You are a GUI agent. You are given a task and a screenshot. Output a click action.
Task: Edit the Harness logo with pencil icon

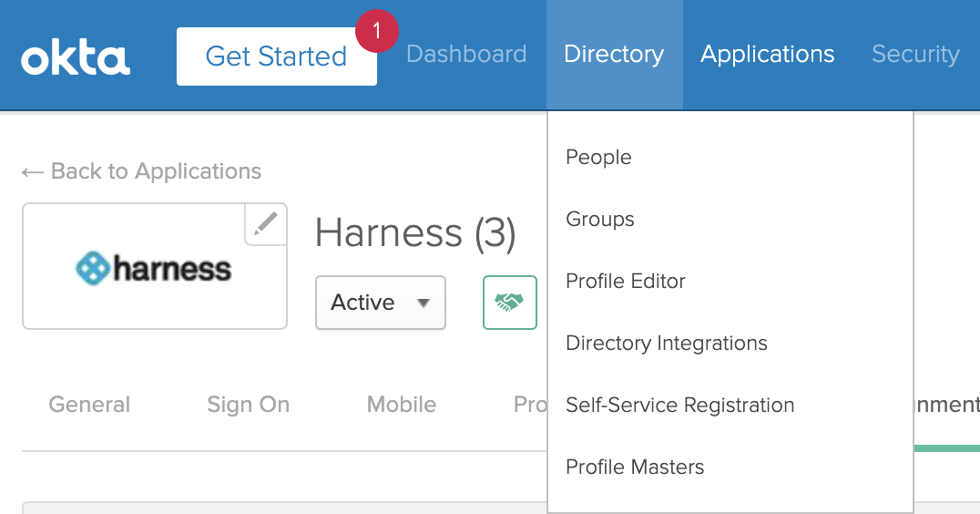pos(266,223)
